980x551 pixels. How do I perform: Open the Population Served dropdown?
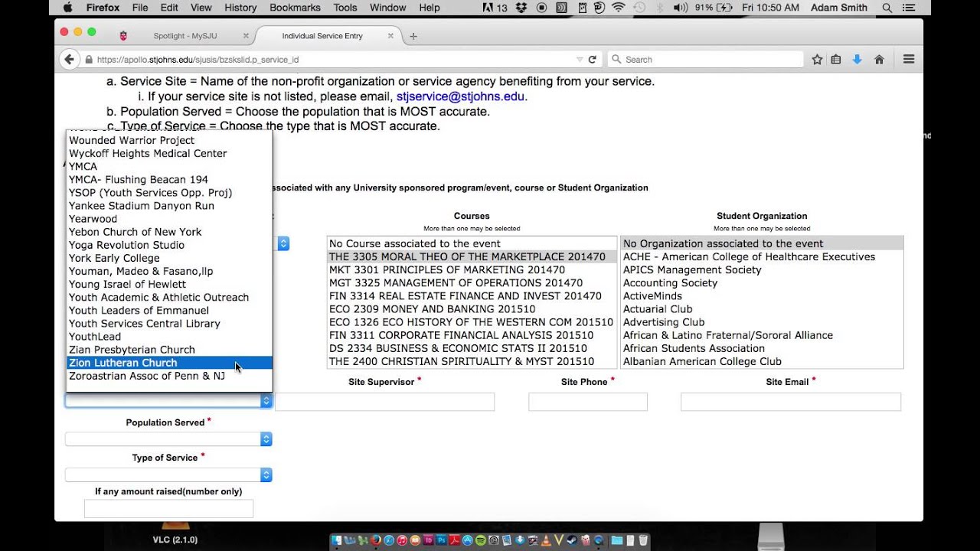tap(168, 439)
